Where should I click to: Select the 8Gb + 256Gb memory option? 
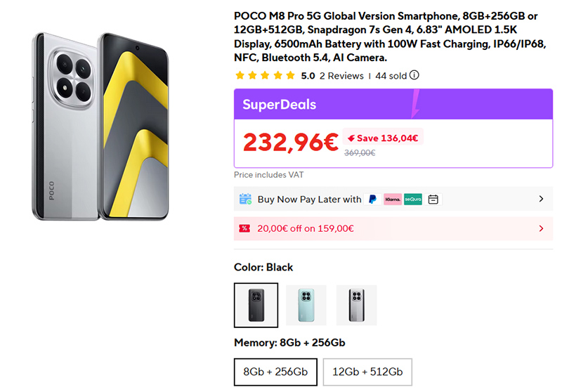click(275, 372)
